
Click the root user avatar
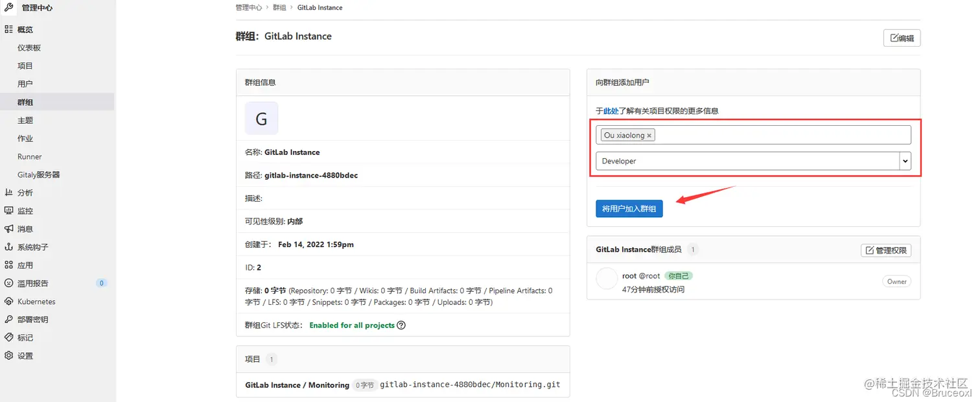pyautogui.click(x=607, y=279)
